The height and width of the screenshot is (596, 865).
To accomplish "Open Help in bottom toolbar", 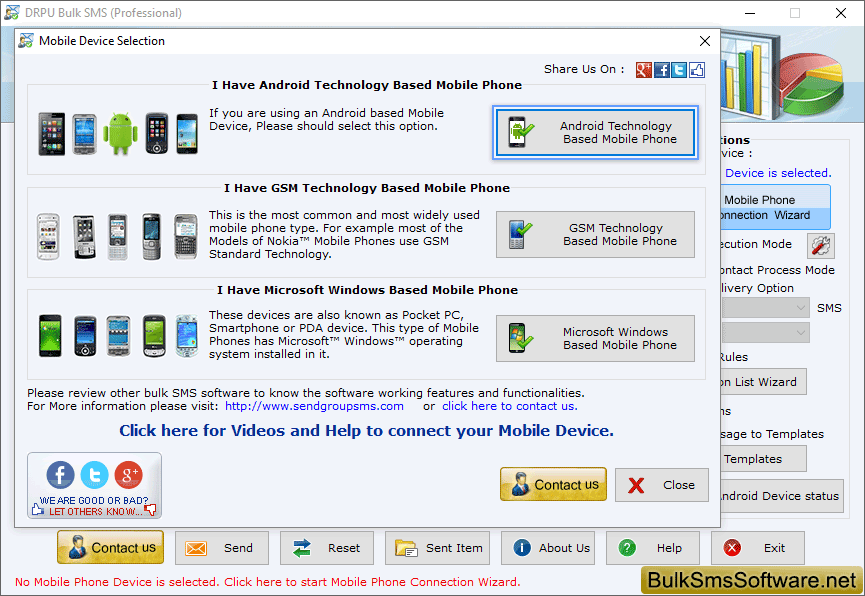I will [653, 548].
